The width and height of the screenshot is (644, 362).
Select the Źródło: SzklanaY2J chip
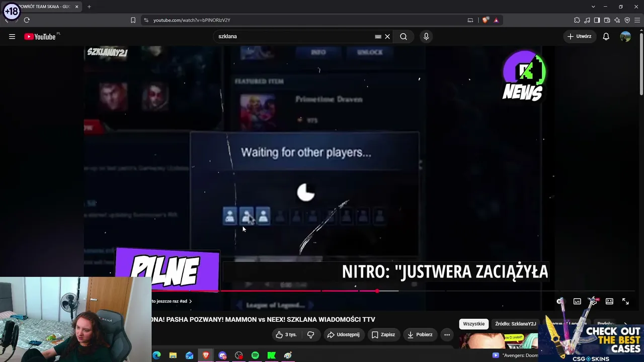[515, 324]
